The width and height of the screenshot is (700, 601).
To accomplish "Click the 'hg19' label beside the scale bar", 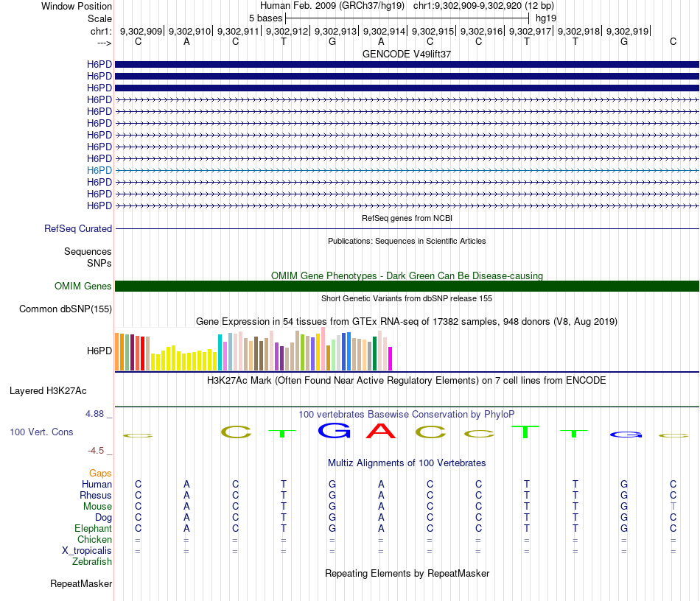I will click(545, 18).
